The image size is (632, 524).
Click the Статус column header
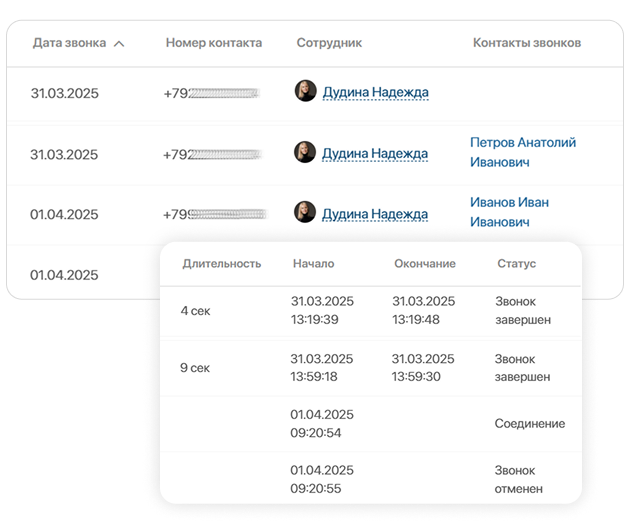pyautogui.click(x=516, y=264)
